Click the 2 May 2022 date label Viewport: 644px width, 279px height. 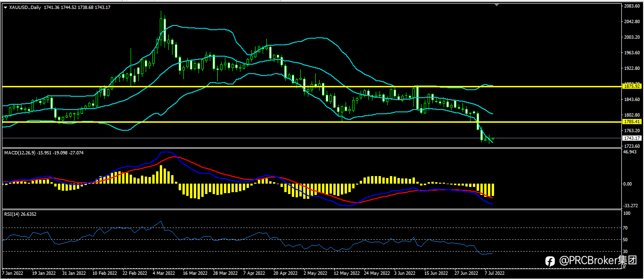[315, 273]
